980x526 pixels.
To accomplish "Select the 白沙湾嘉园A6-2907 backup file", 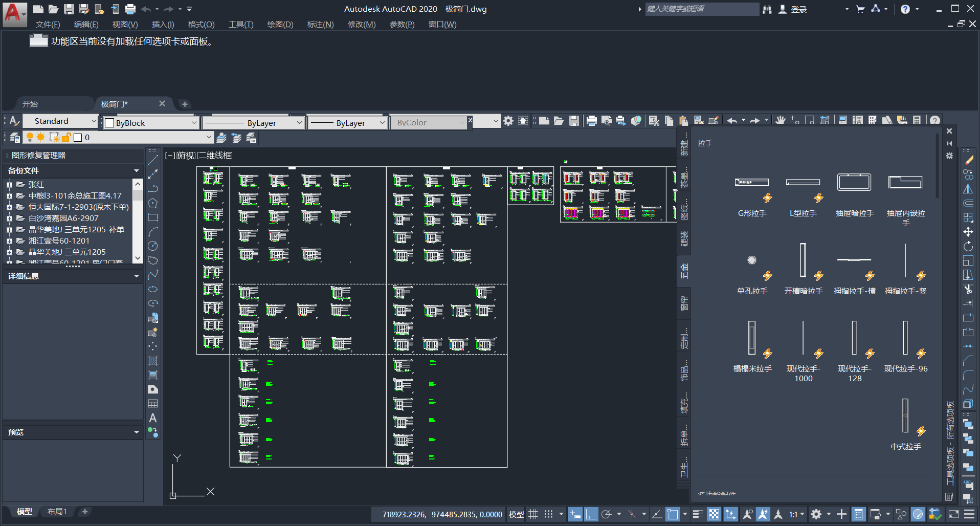I will coord(63,218).
